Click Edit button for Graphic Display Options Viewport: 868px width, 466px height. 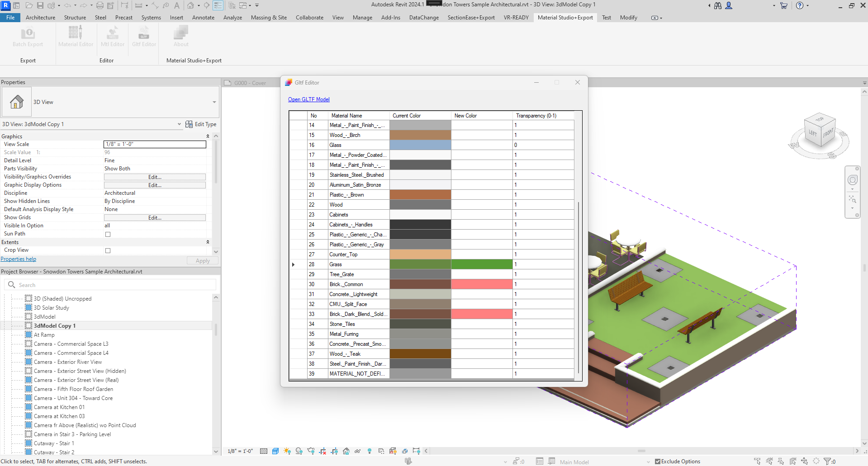click(x=155, y=185)
